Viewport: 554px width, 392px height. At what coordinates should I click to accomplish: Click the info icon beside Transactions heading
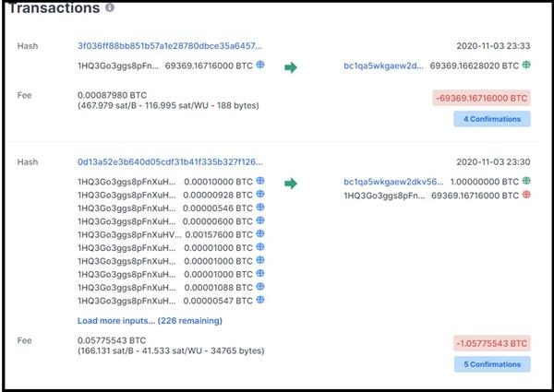point(110,7)
